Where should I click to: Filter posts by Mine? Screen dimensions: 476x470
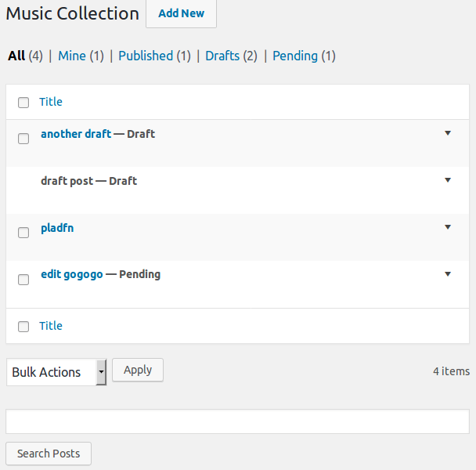coord(72,56)
